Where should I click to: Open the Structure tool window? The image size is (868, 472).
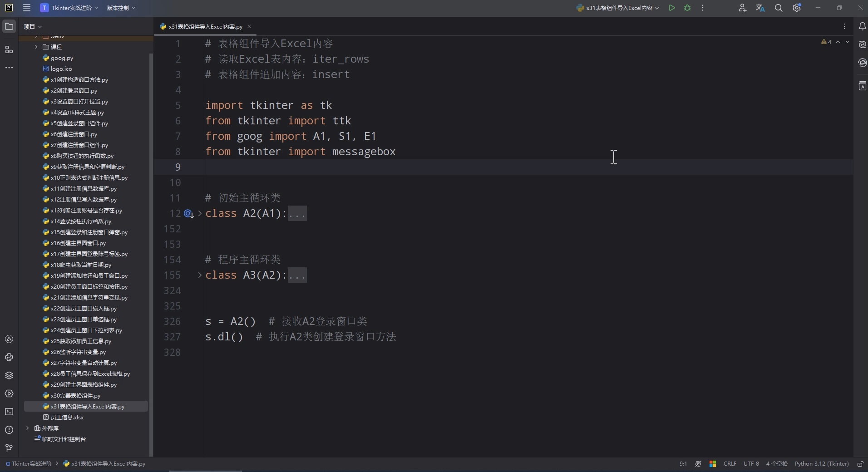pos(9,49)
